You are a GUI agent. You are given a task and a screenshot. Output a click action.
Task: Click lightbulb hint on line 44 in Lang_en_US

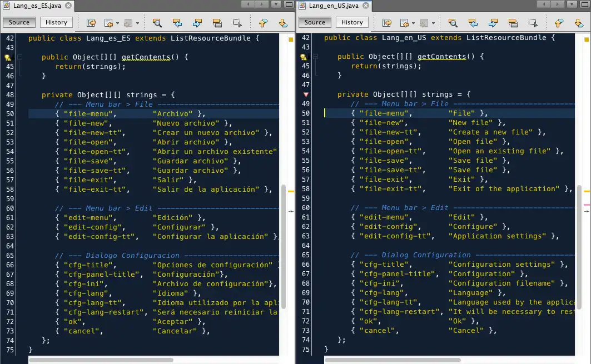click(304, 57)
